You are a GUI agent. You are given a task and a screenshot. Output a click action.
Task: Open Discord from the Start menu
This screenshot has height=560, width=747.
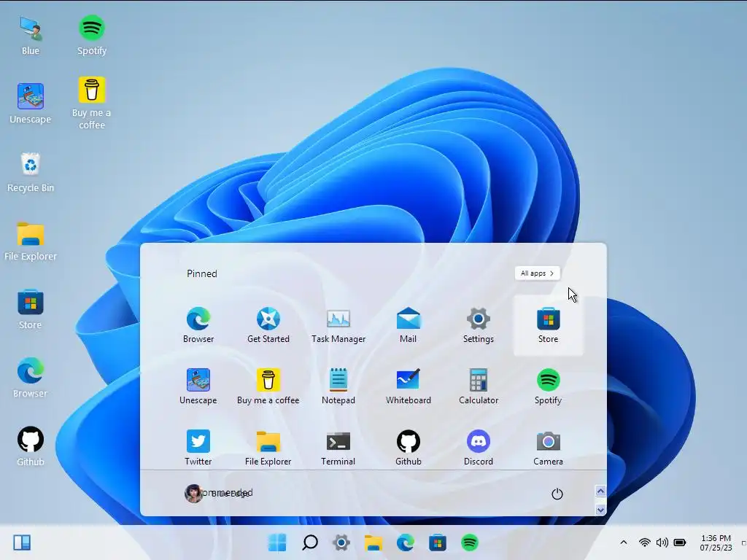479,448
